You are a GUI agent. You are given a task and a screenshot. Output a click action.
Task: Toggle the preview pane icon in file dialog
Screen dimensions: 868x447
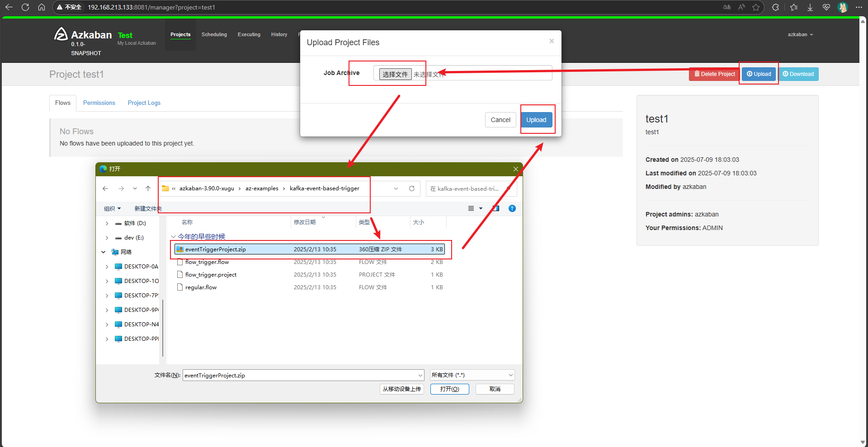click(496, 208)
